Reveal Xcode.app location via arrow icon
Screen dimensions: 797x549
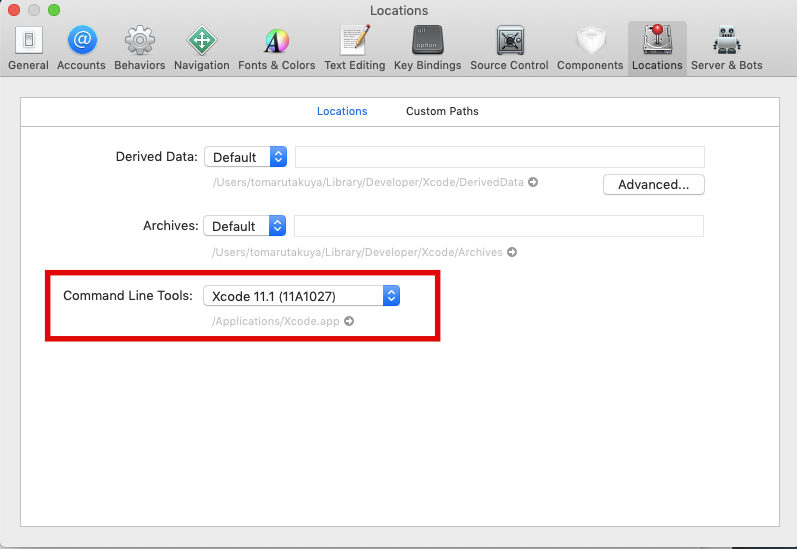click(349, 321)
